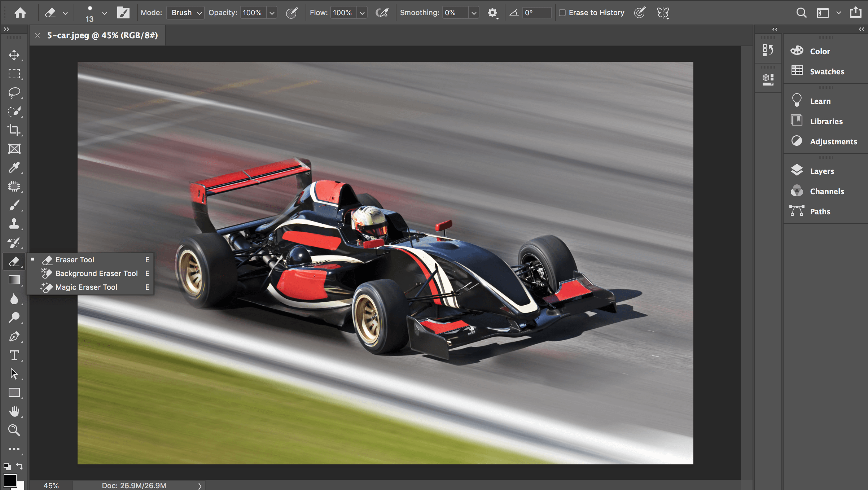The image size is (868, 490).
Task: Choose Eraser Tool from flyout
Action: tap(90, 260)
